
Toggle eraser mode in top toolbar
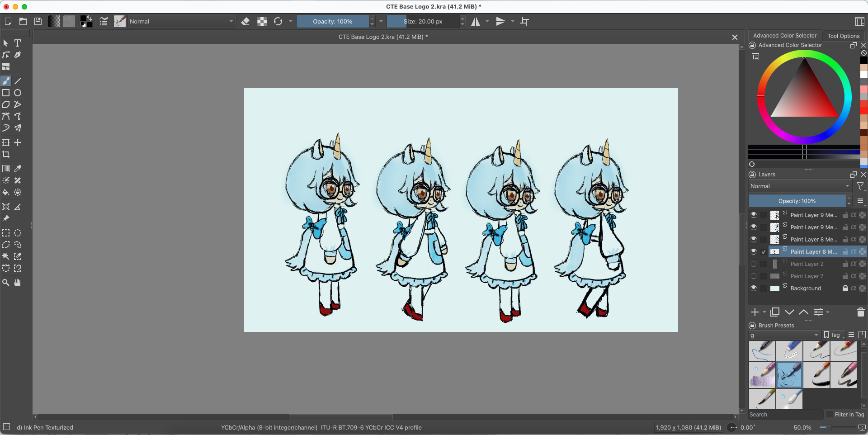tap(245, 21)
